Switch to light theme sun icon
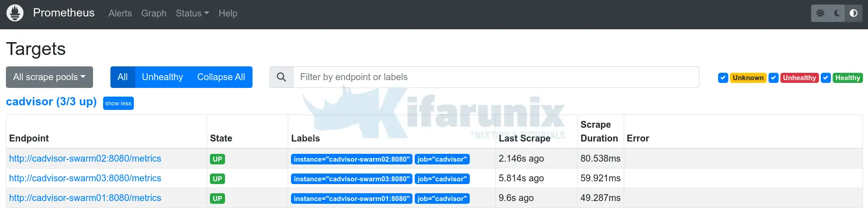The image size is (868, 223). [x=820, y=13]
